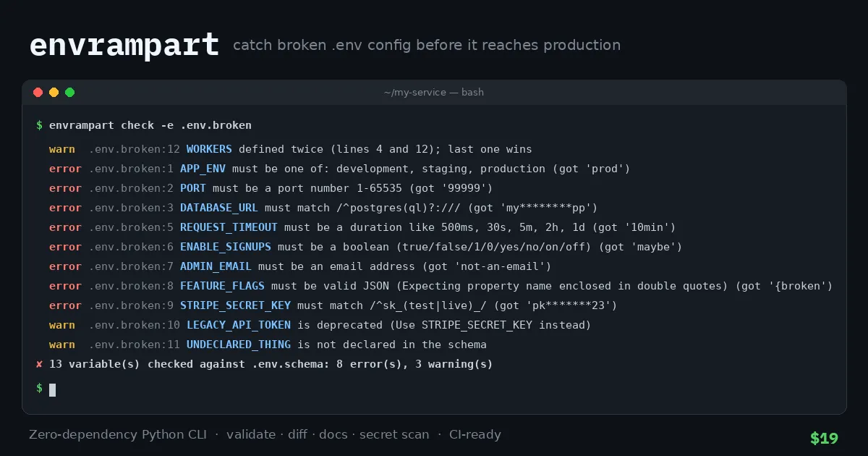
Task: Click the 'warn' label on the UNDECLARED_THING line
Action: pos(62,345)
